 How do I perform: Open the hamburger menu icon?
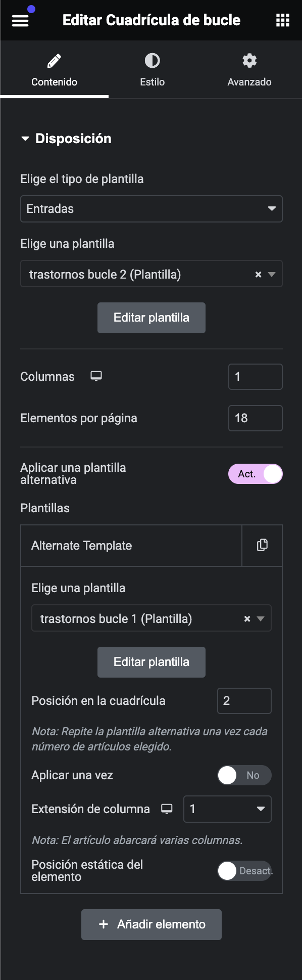[x=20, y=21]
